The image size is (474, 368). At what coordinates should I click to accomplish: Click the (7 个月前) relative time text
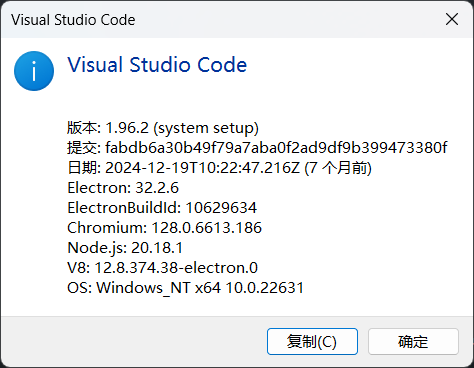pos(338,168)
